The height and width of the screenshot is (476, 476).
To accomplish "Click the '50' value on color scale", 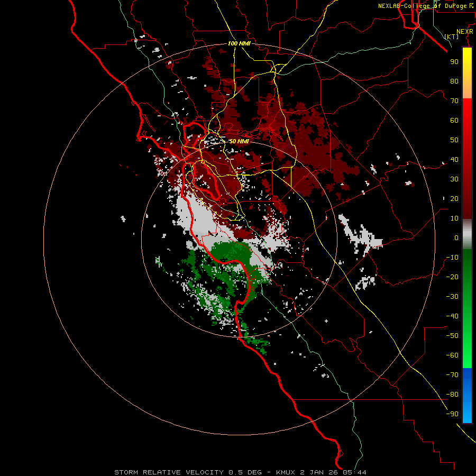I will [x=454, y=140].
